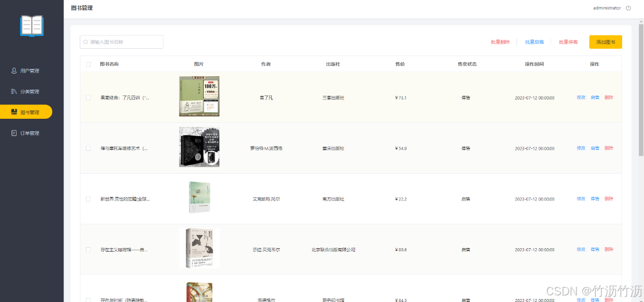644x302 pixels.
Task: Click 停售 in the 莎拉·贝克韦尔 row
Action: coord(595,250)
